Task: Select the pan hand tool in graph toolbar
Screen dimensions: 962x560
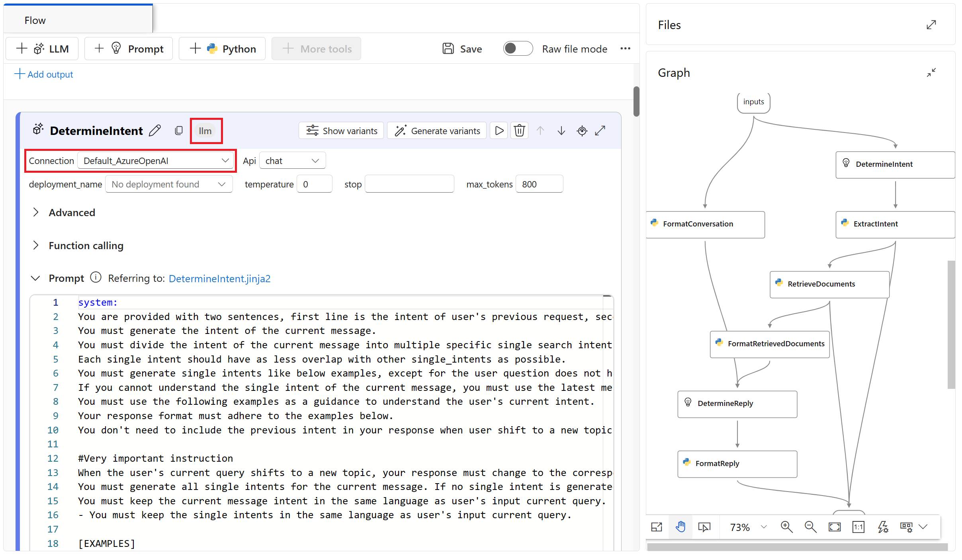Action: 680,527
